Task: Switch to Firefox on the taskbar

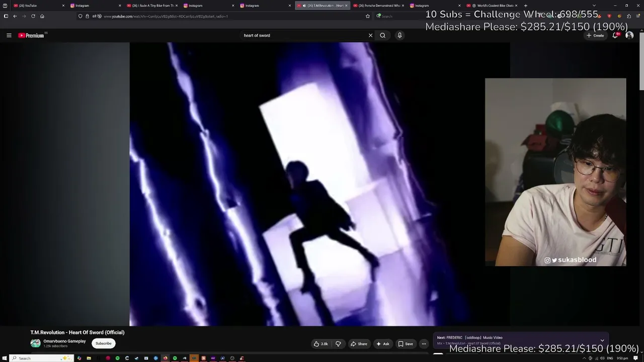Action: (x=165, y=358)
